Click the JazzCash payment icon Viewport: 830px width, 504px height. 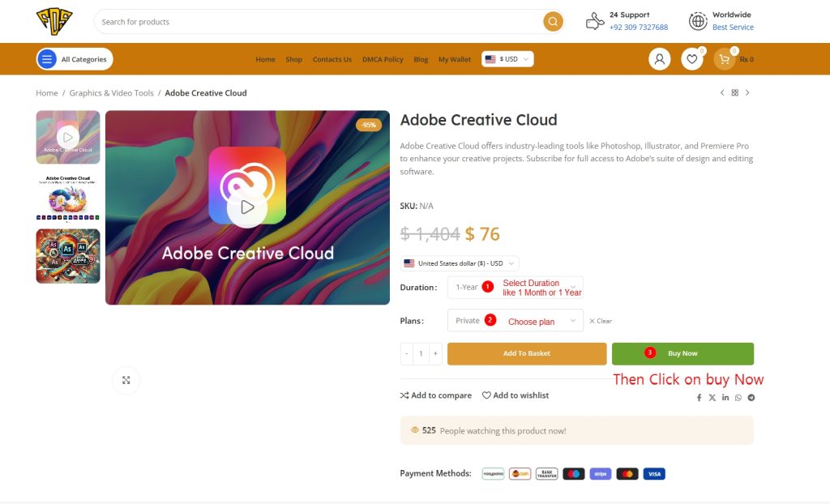click(520, 474)
